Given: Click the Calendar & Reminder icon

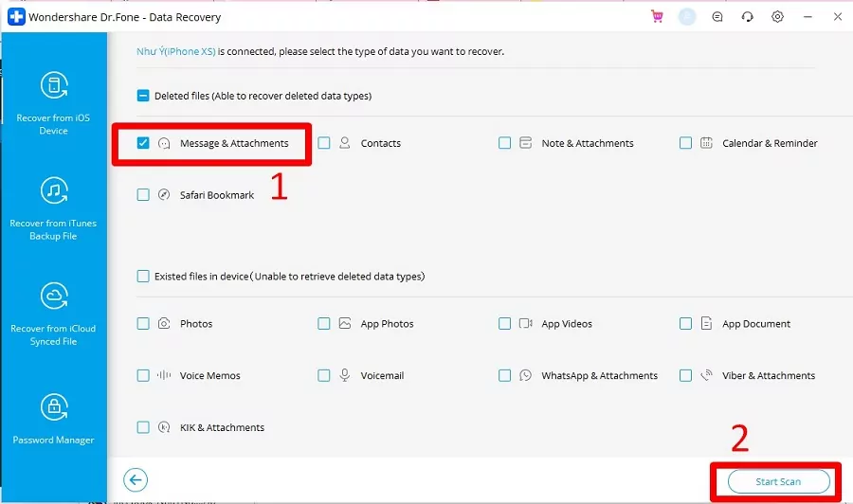Looking at the screenshot, I should [706, 143].
